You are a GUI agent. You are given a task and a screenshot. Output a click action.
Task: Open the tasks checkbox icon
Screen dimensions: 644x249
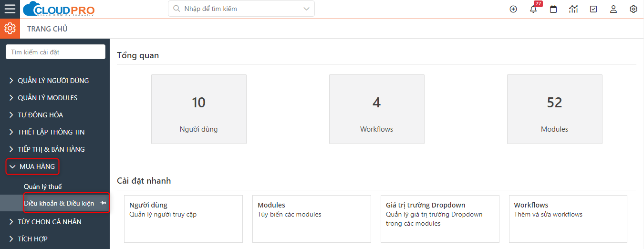[593, 9]
